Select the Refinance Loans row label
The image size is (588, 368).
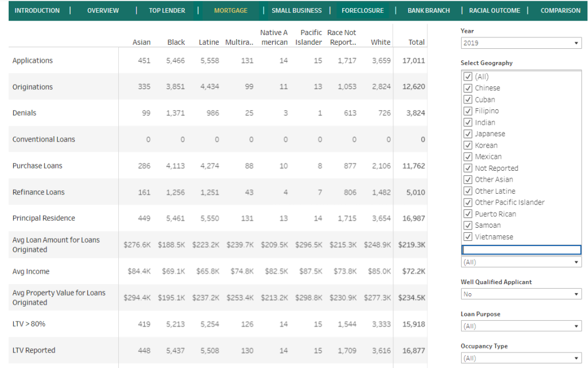coord(38,192)
